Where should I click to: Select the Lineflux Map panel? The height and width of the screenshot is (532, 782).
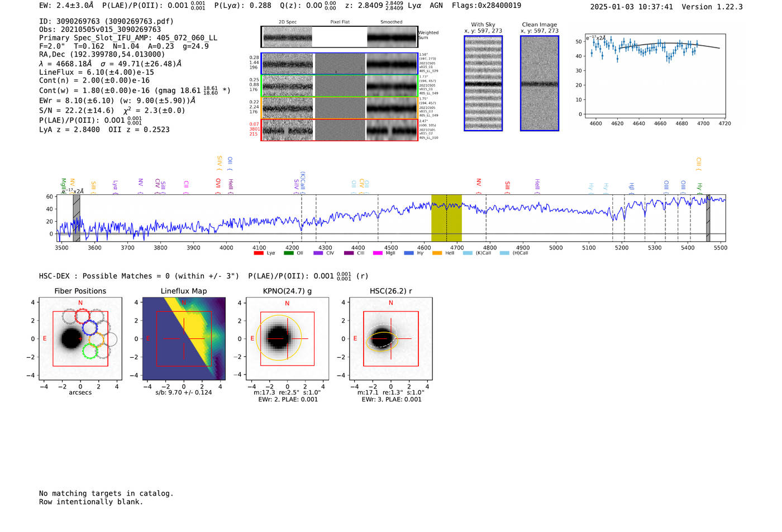pyautogui.click(x=184, y=339)
